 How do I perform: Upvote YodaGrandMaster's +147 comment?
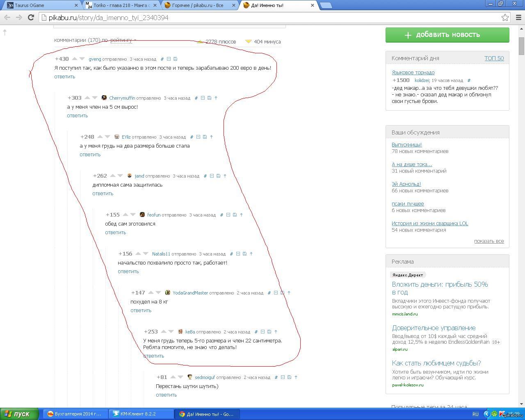(151, 293)
